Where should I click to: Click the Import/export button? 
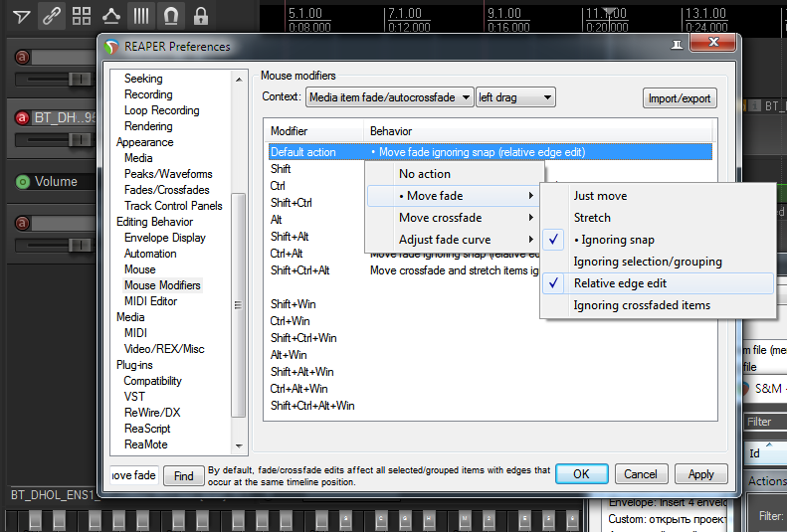tap(680, 98)
